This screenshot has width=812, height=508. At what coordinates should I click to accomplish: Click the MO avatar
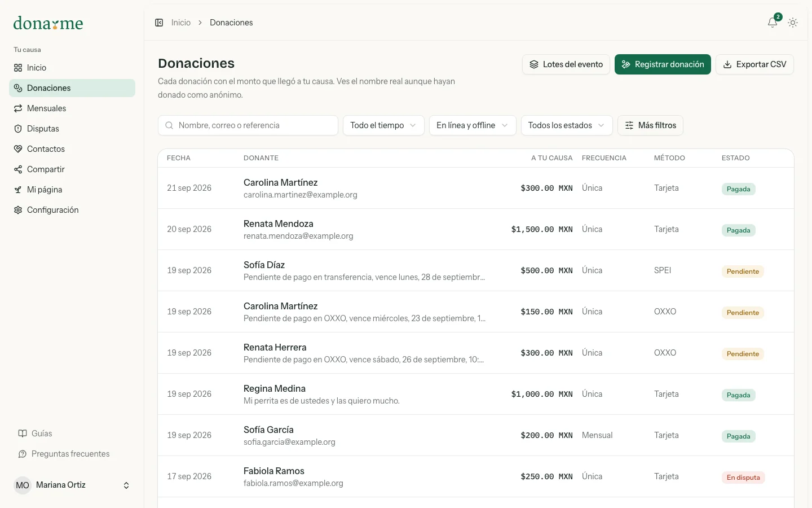click(23, 485)
